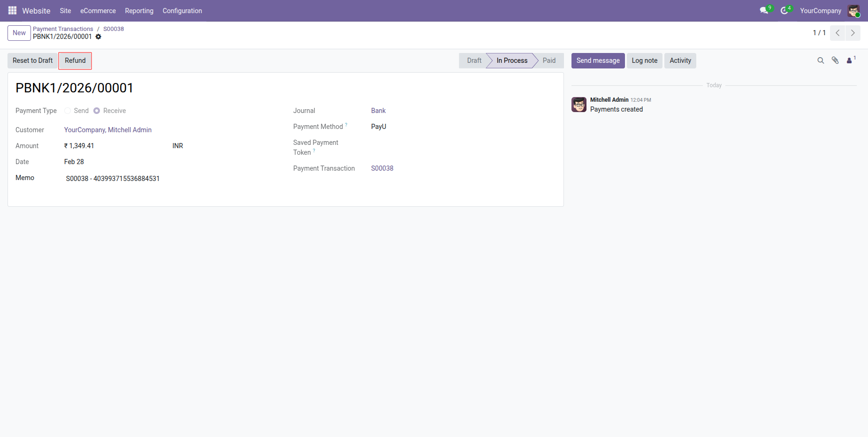Click Mitchell Admin's avatar in chatter
The width and height of the screenshot is (868, 437).
coord(579,105)
